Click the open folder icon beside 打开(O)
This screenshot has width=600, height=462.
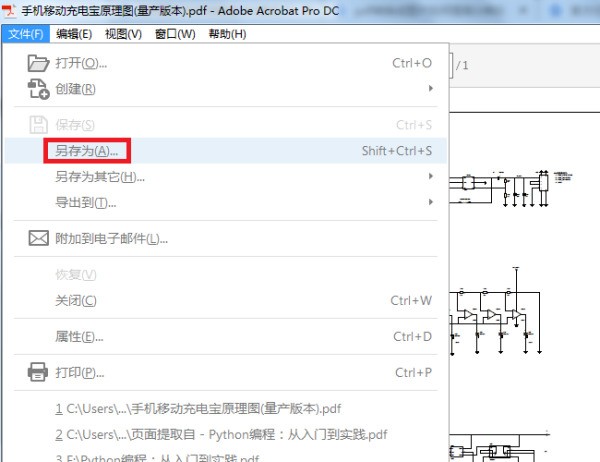[38, 63]
